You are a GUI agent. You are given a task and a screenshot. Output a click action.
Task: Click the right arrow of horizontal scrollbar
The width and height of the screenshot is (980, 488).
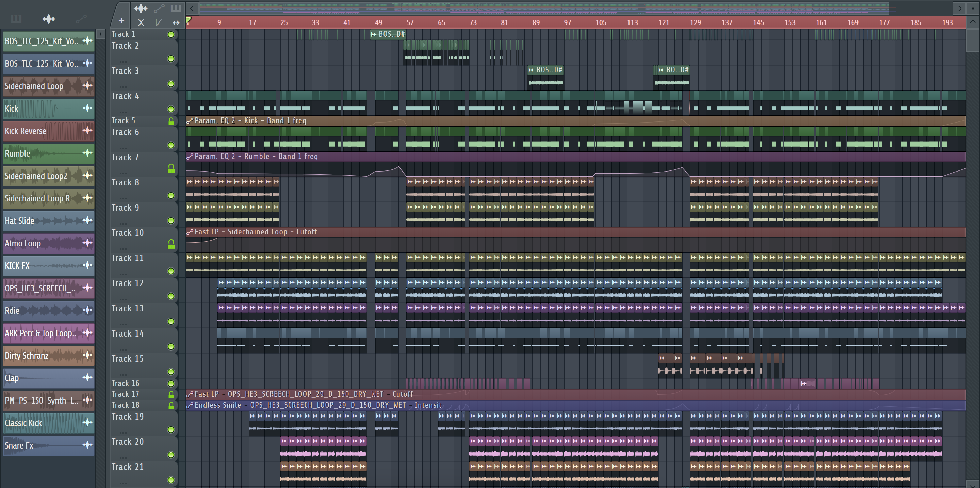960,8
